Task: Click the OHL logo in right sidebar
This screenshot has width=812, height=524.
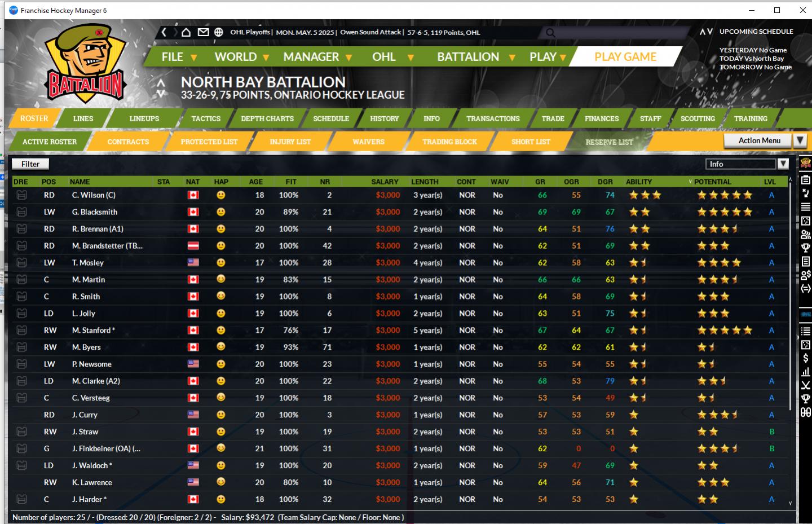Action: coord(806,314)
